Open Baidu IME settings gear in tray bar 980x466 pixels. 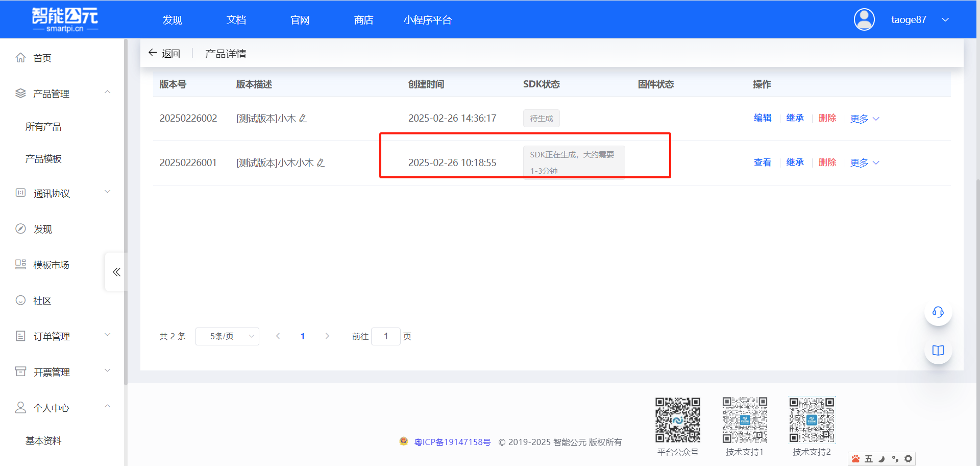pos(909,459)
